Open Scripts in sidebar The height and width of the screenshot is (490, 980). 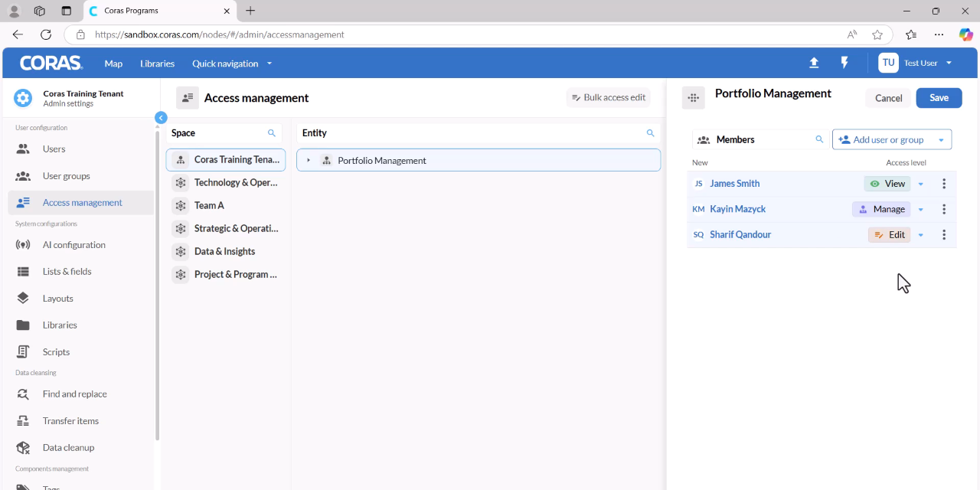point(81,352)
